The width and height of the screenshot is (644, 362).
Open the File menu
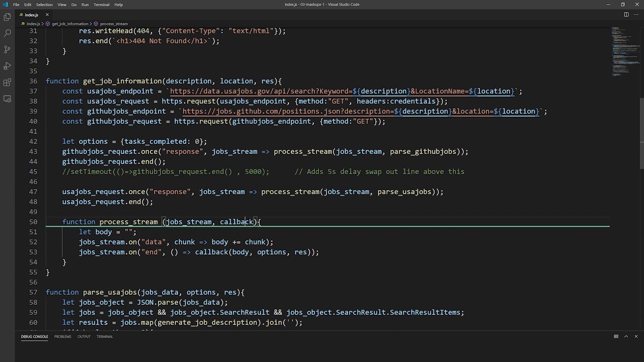coord(16,5)
